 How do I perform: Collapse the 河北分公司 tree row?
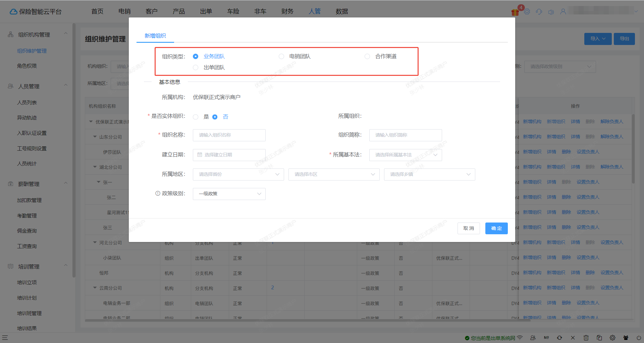point(95,242)
